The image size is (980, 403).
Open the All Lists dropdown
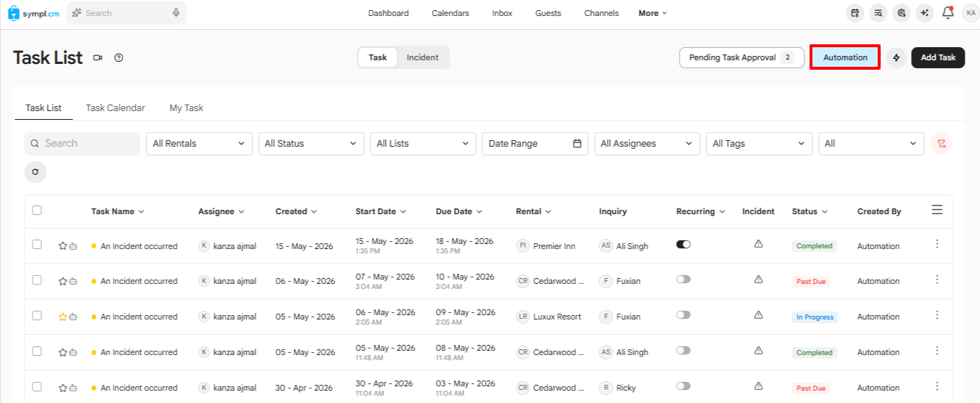(423, 144)
